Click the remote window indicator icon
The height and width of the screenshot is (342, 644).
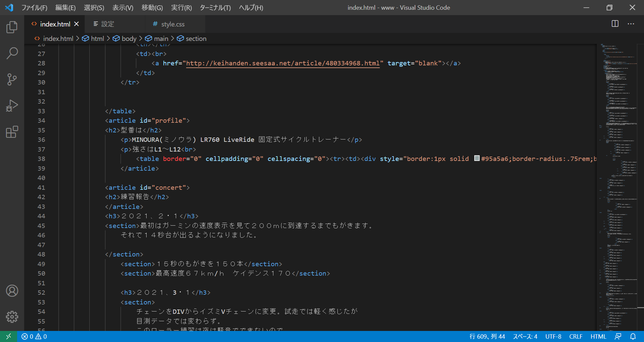point(9,336)
